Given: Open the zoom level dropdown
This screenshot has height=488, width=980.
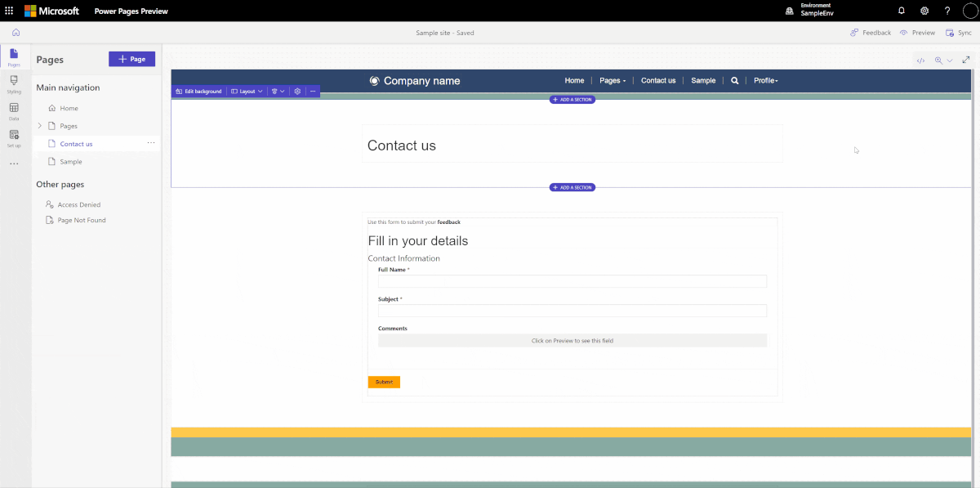Looking at the screenshot, I should pos(948,60).
